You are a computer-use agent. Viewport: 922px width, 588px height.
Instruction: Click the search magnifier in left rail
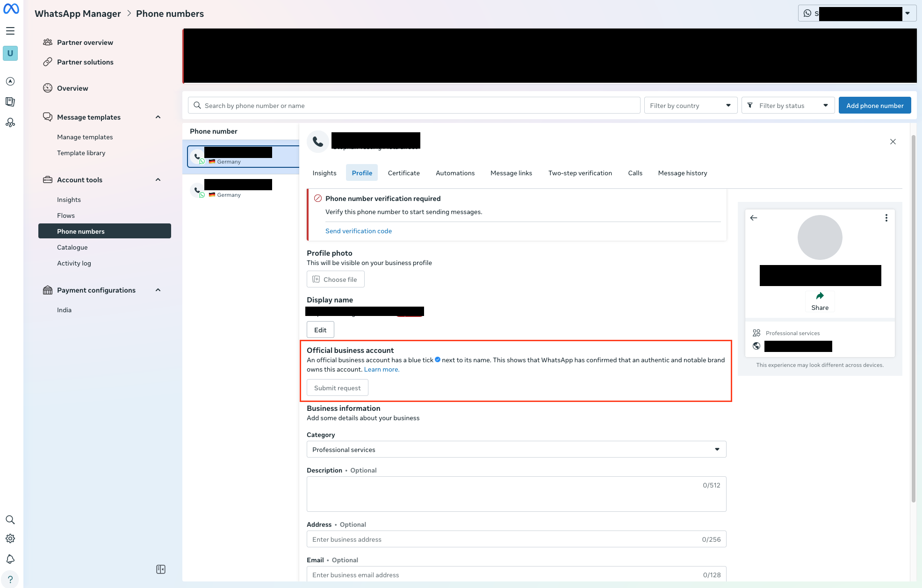tap(10, 520)
